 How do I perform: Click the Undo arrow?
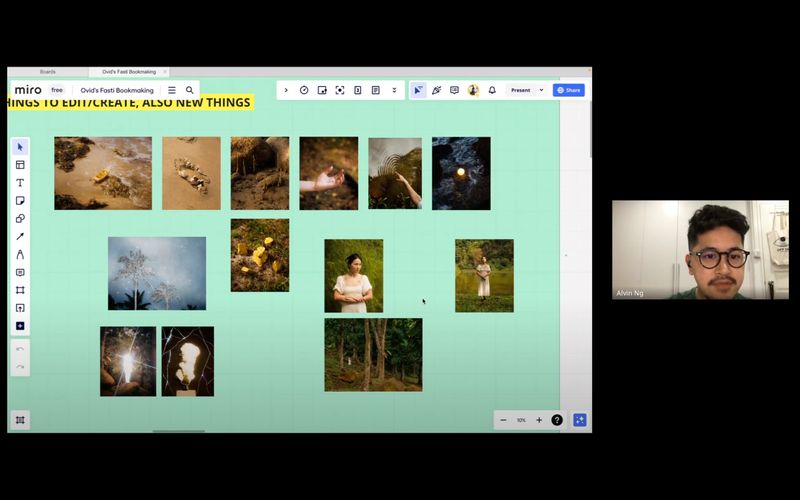(20, 349)
